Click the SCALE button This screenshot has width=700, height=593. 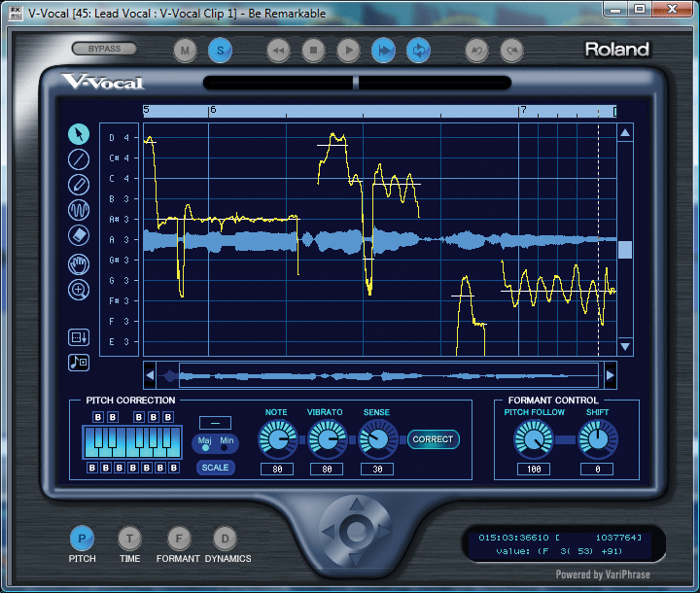pyautogui.click(x=215, y=468)
